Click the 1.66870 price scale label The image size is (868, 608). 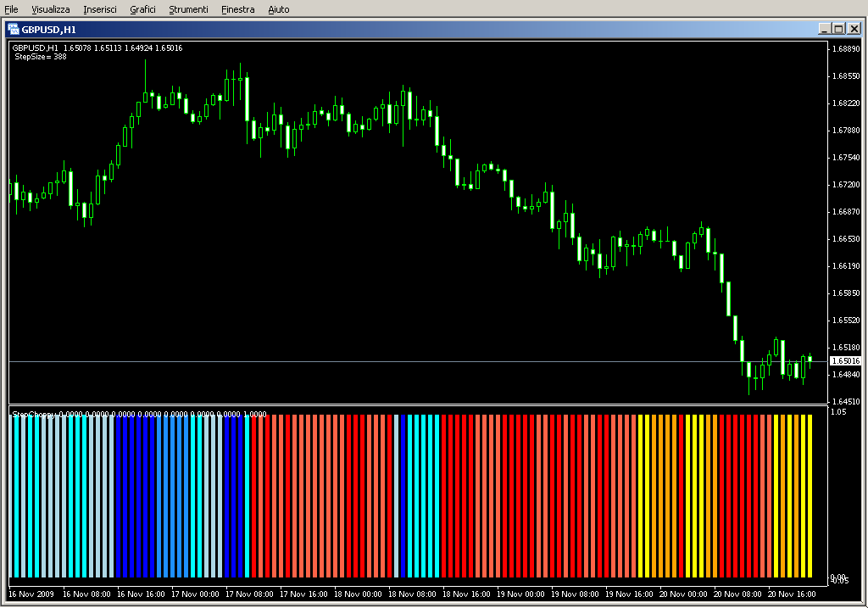pyautogui.click(x=847, y=211)
